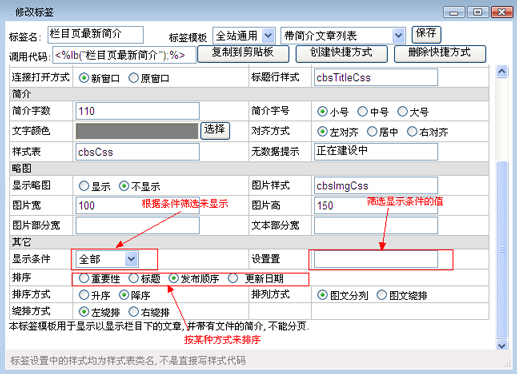Open the 全站通用 dropdown arrow
The width and height of the screenshot is (517, 374).
click(268, 36)
